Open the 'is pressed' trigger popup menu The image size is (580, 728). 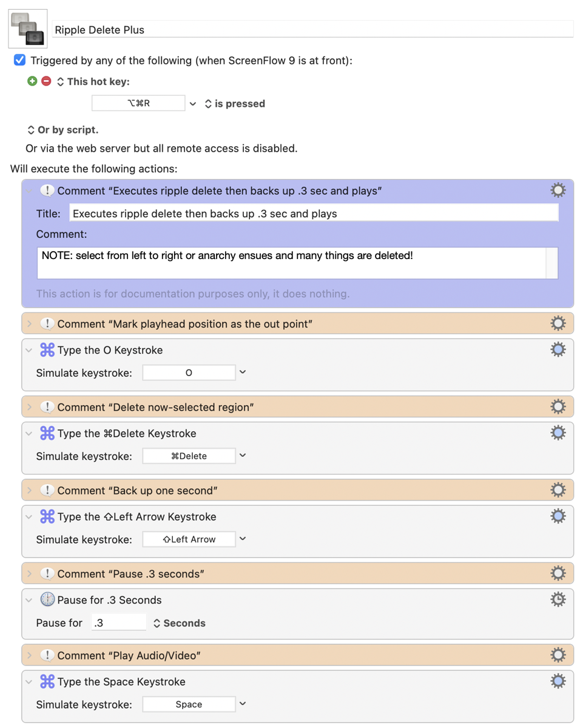(x=235, y=104)
